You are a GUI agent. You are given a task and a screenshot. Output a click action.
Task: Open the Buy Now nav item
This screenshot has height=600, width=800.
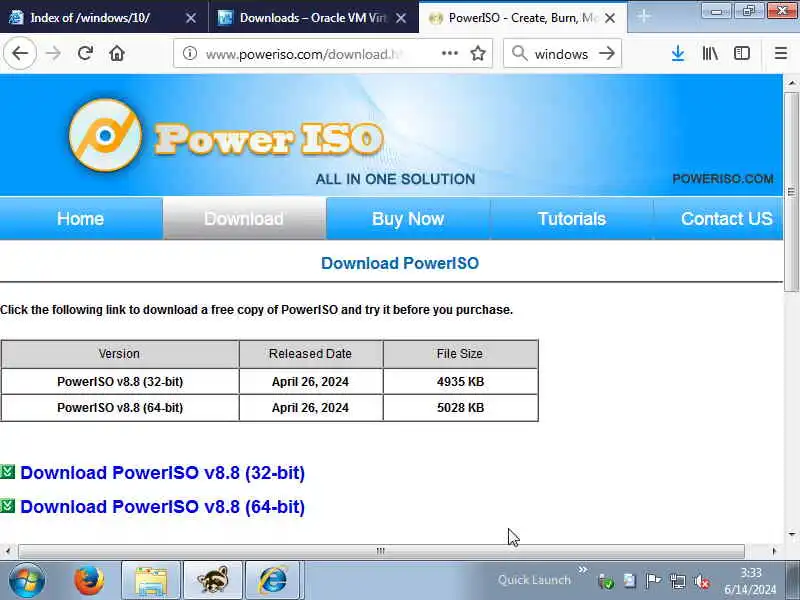pos(408,218)
